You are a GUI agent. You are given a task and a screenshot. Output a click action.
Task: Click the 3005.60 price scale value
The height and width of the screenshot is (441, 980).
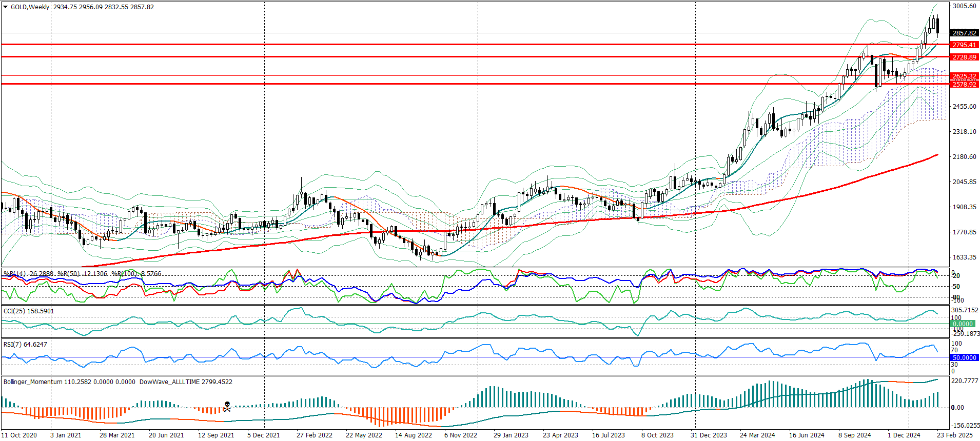964,6
